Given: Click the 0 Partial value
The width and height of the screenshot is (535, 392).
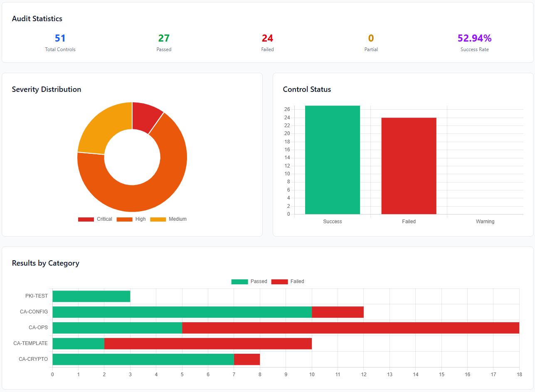Looking at the screenshot, I should 371,38.
